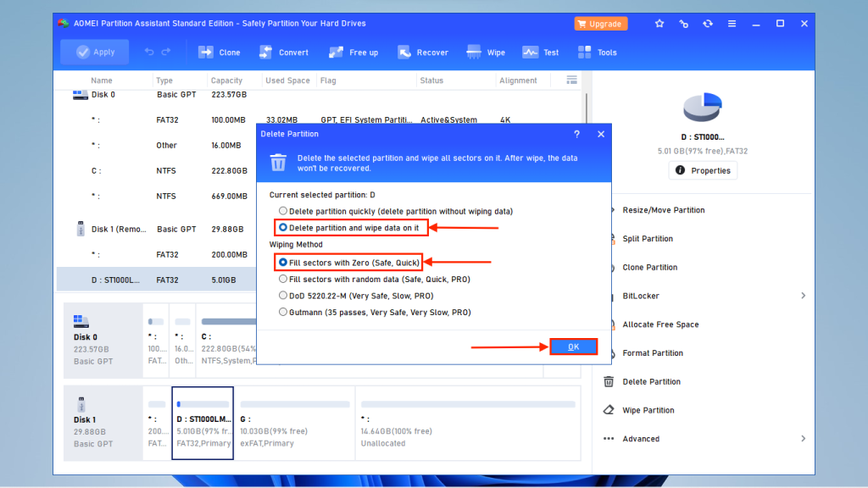The height and width of the screenshot is (488, 868).
Task: Open the hamburger menu in title bar
Action: [732, 23]
